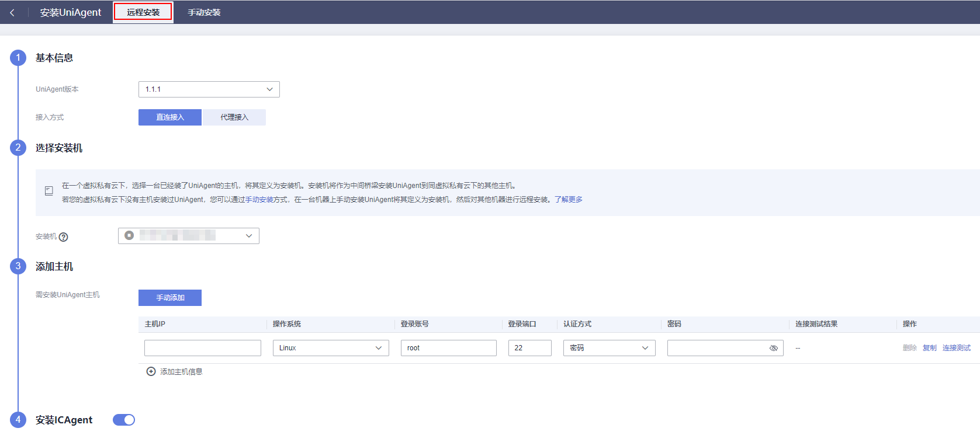Screen dimensions: 980x435
Task: Focus the 登录端口 22 input field
Action: 530,348
